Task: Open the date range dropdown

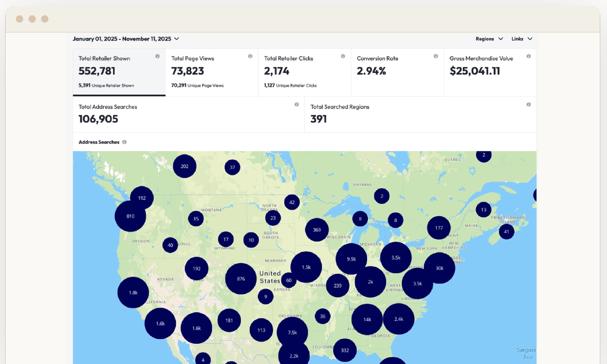Action: coord(126,39)
